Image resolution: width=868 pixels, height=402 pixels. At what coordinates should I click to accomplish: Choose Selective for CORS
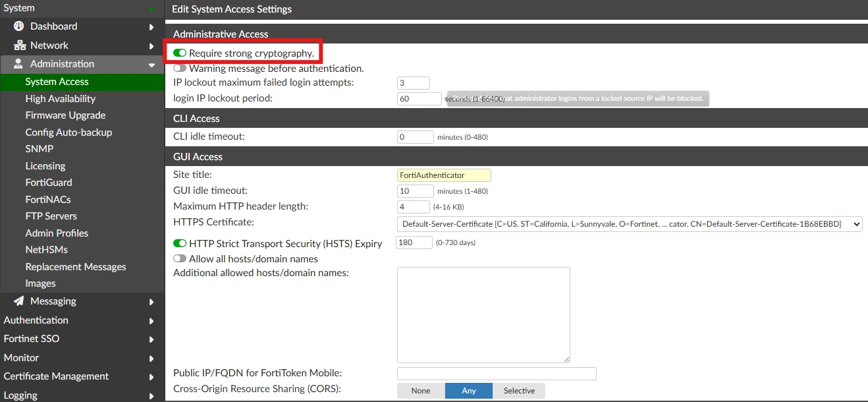coord(519,391)
